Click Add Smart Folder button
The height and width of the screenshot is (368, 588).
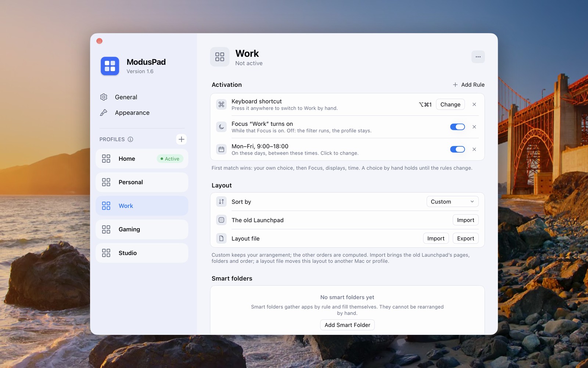347,325
